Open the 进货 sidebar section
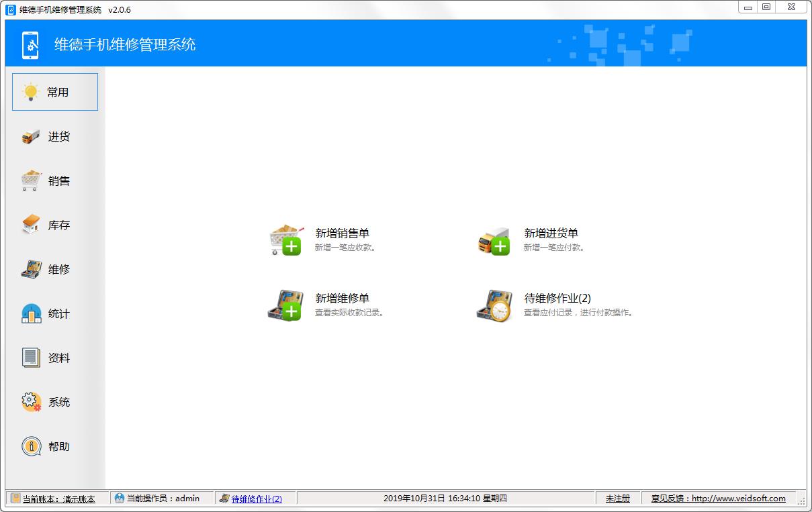The image size is (812, 512). (x=55, y=136)
